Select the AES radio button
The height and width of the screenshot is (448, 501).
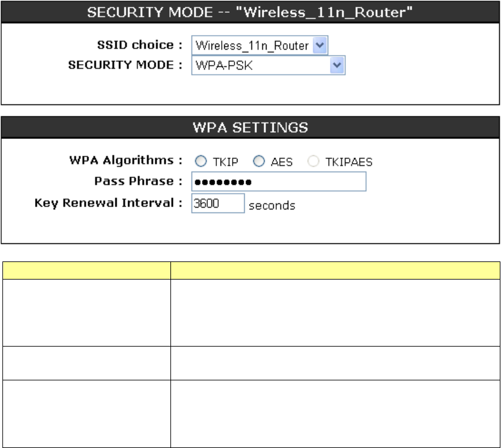pyautogui.click(x=259, y=161)
